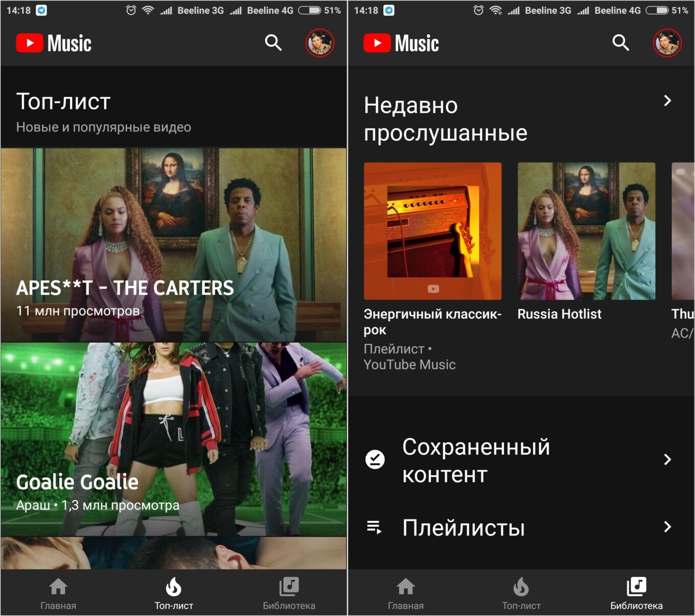Tap battery indicator in right status bar
The height and width of the screenshot is (616, 695).
tap(657, 10)
